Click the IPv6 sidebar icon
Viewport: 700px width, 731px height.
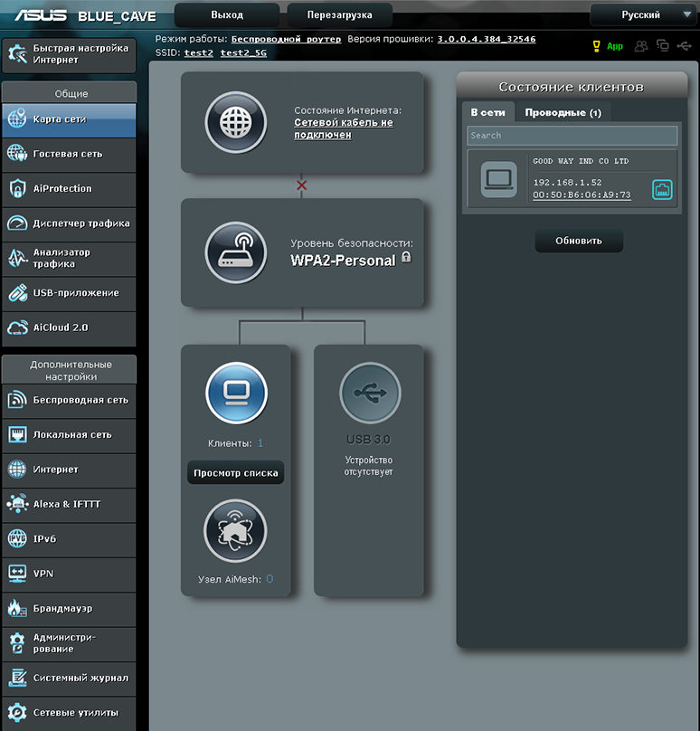17,539
